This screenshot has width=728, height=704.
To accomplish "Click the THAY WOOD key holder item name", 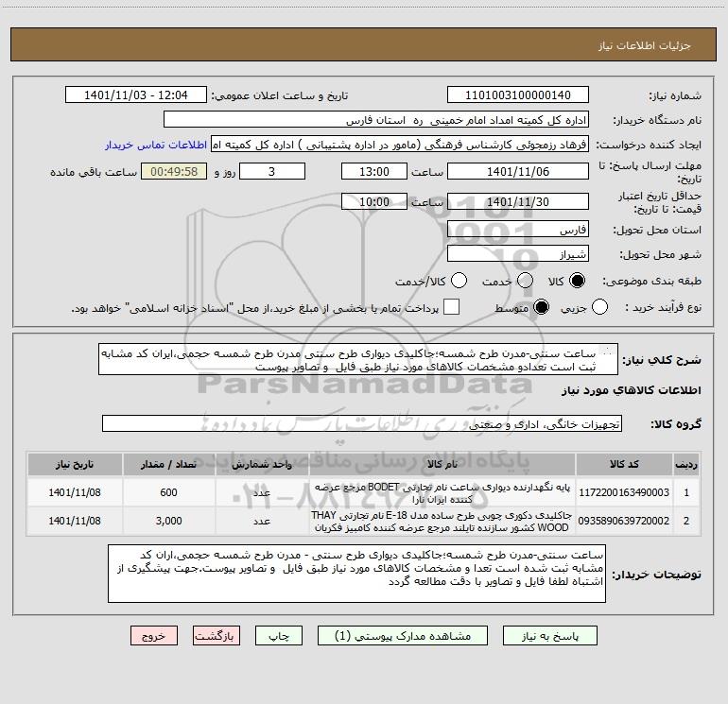I will click(x=442, y=522).
